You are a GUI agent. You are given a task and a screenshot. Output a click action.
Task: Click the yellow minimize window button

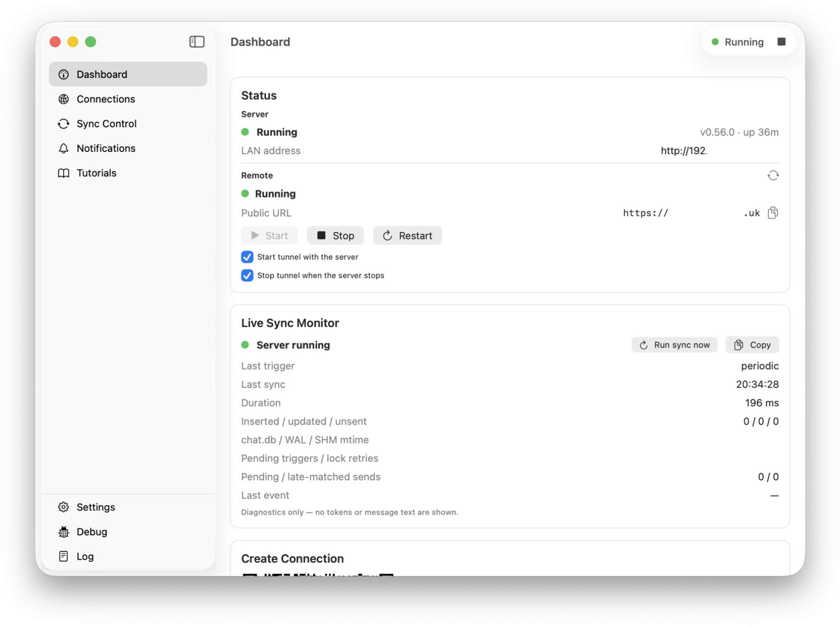click(x=73, y=42)
